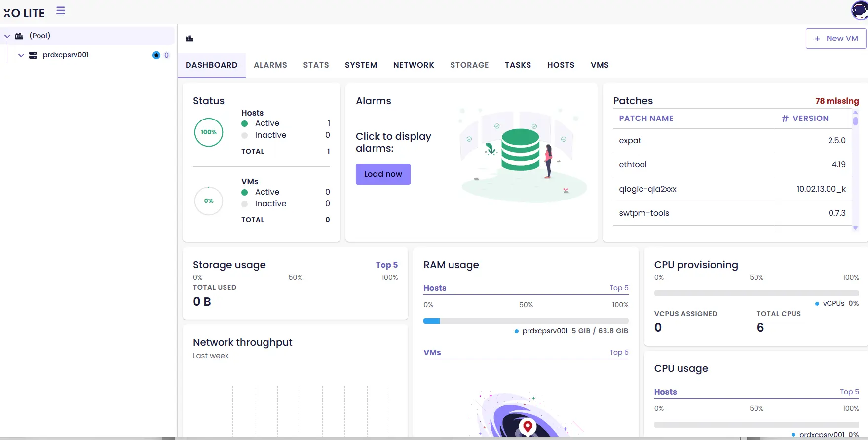Click the hamburger menu icon

[x=61, y=10]
